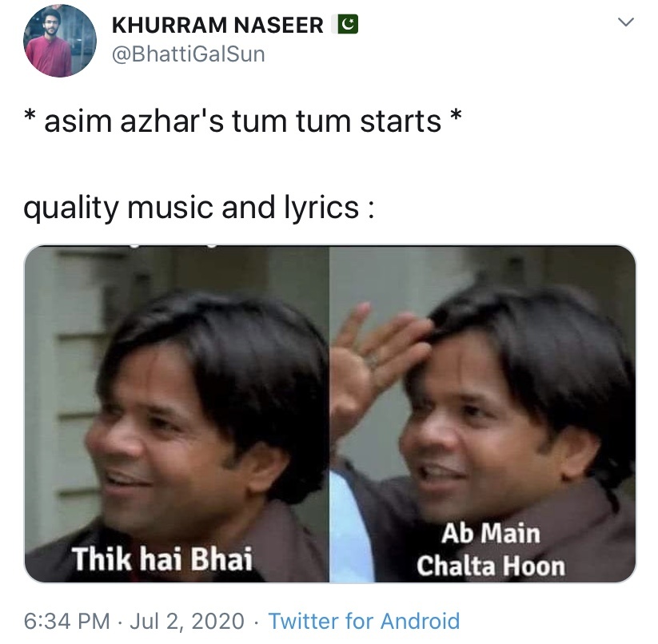Open the left meme image panel
Screen dimensions: 658x644
(176, 414)
